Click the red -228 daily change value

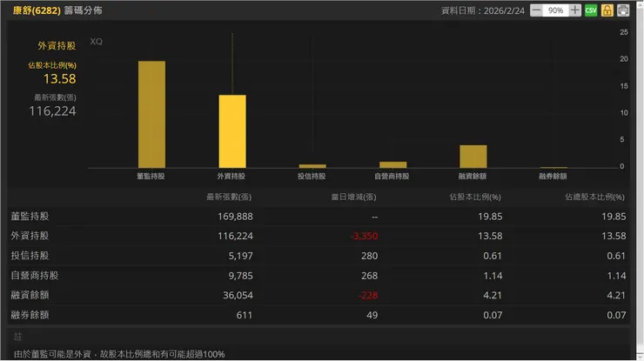368,295
